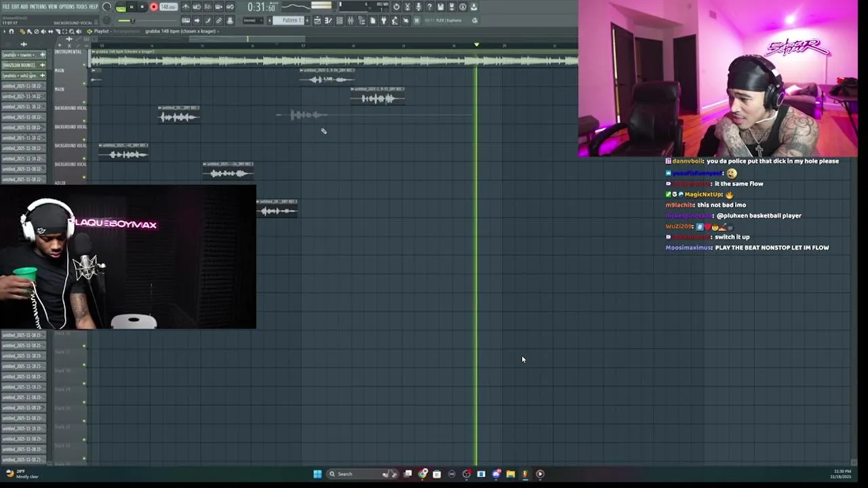Open the ADD menu
Screen dimensions: 868x488
pos(24,7)
